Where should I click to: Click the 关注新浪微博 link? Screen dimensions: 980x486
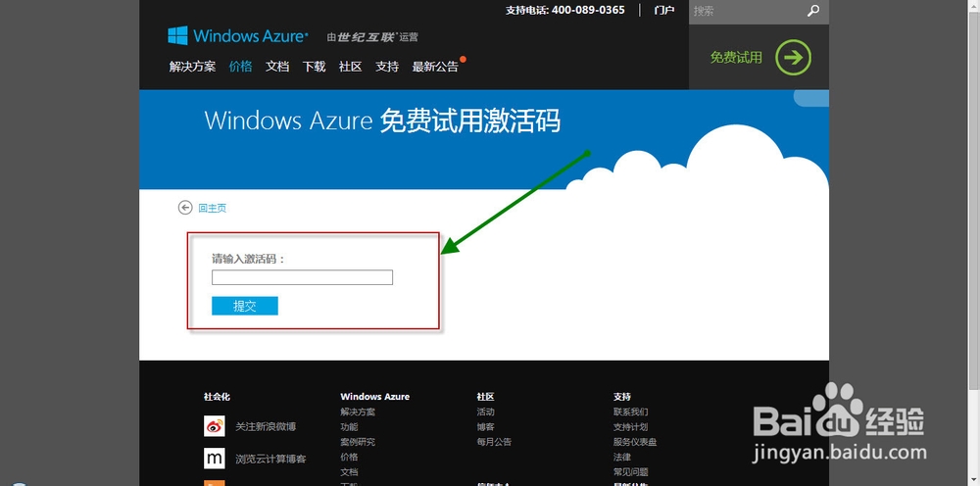tap(266, 427)
